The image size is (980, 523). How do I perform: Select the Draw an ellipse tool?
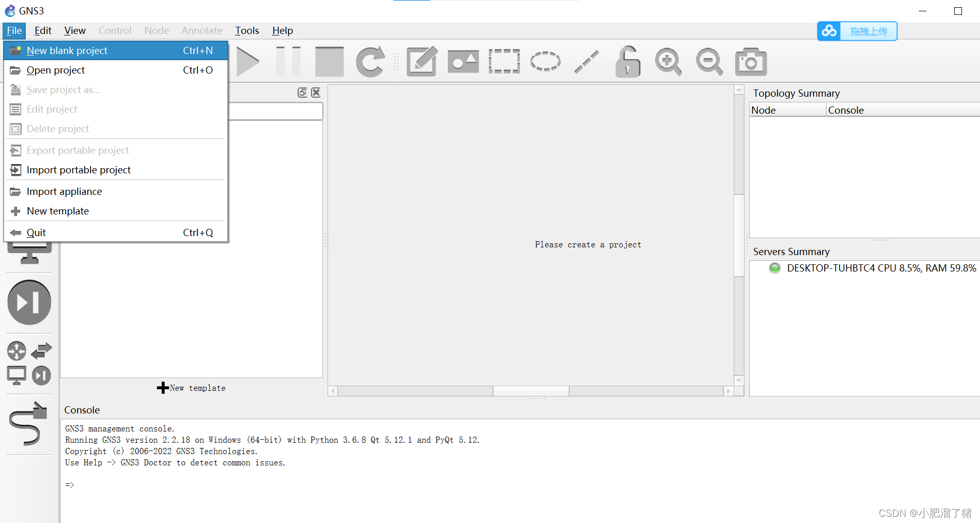(x=545, y=62)
